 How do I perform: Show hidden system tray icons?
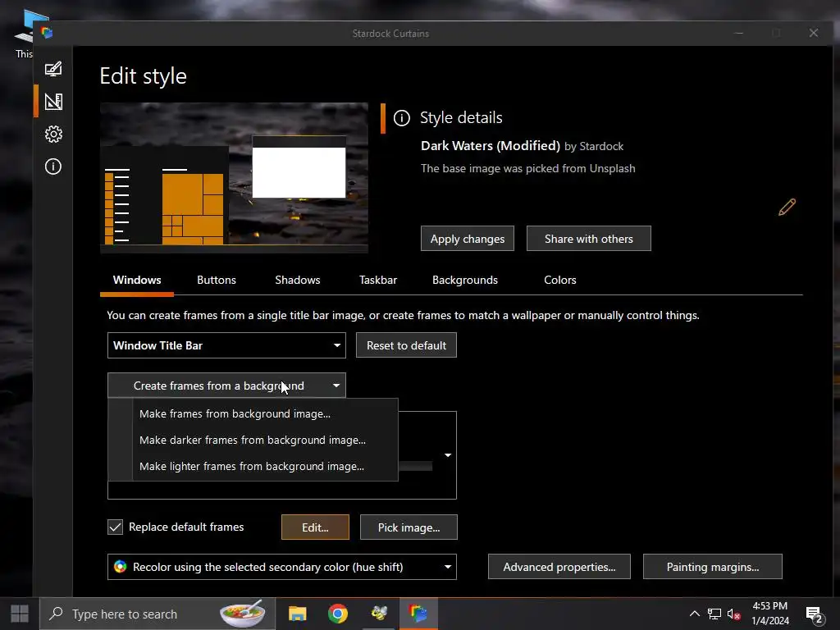(694, 614)
